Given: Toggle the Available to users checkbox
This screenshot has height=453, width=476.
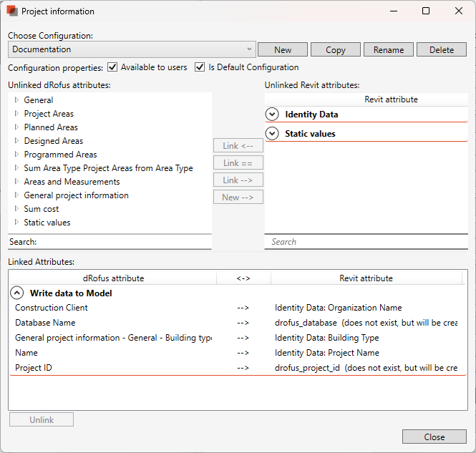Looking at the screenshot, I should point(112,67).
